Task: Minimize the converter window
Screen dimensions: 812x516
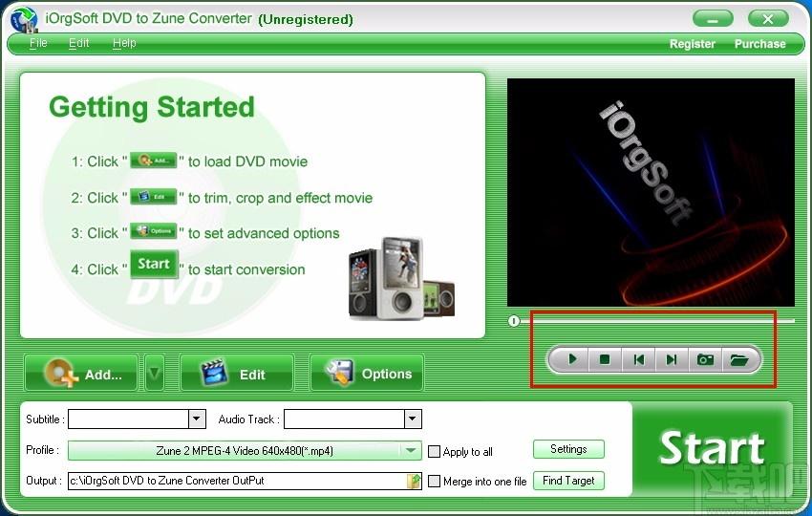Action: [713, 20]
